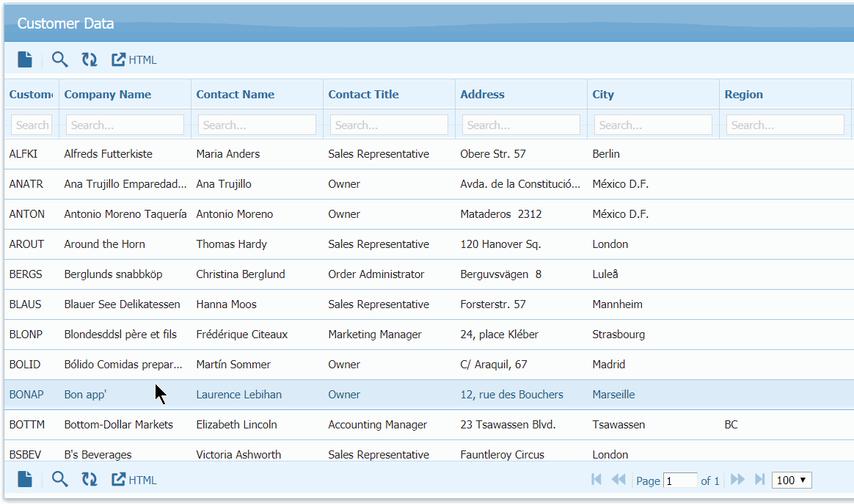Sort by the Company Name column header
The image size is (854, 504).
[x=108, y=95]
